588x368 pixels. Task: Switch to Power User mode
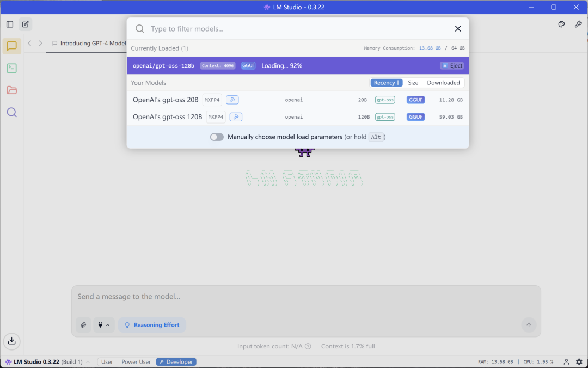(136, 362)
